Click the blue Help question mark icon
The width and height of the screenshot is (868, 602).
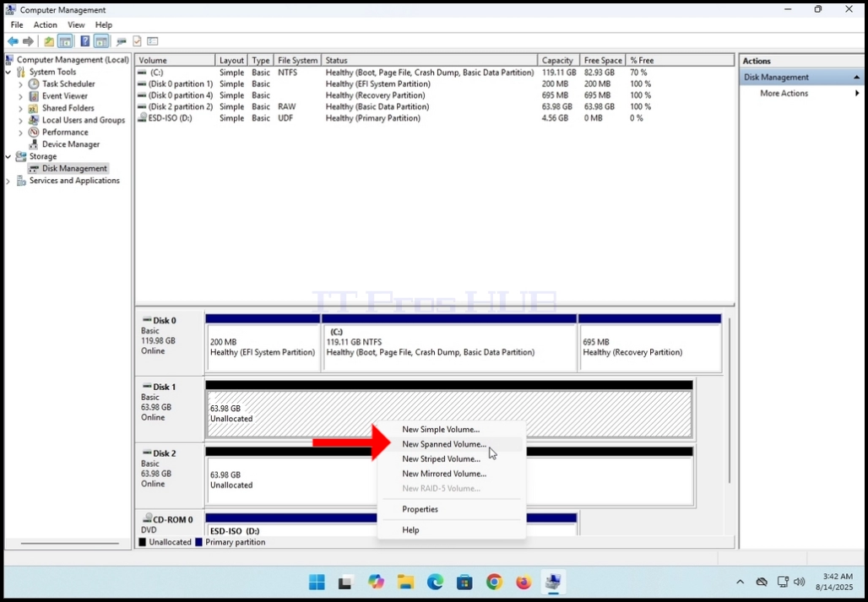coord(84,41)
